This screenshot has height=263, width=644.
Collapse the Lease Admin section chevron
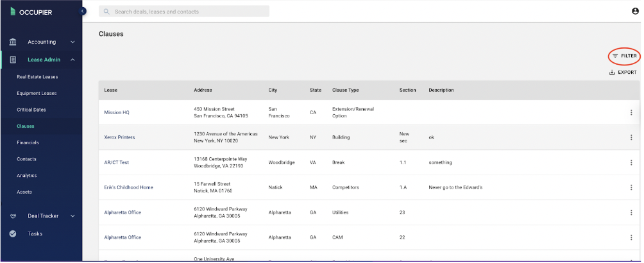[x=72, y=60]
